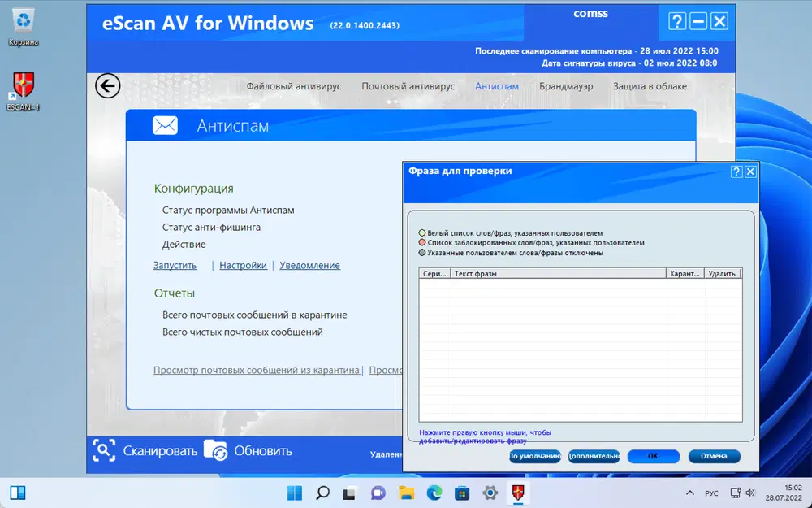The height and width of the screenshot is (508, 812).
Task: Open the Брандмауэр tab
Action: [x=566, y=86]
